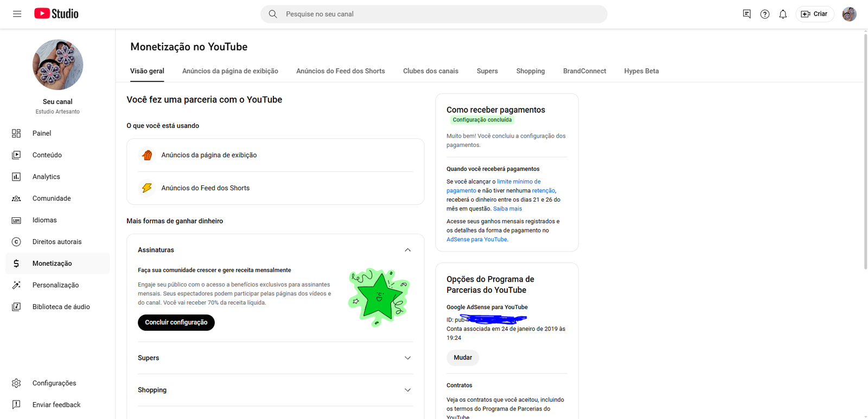Open Comunidade in the sidebar
This screenshot has width=868, height=419.
tap(58, 198)
